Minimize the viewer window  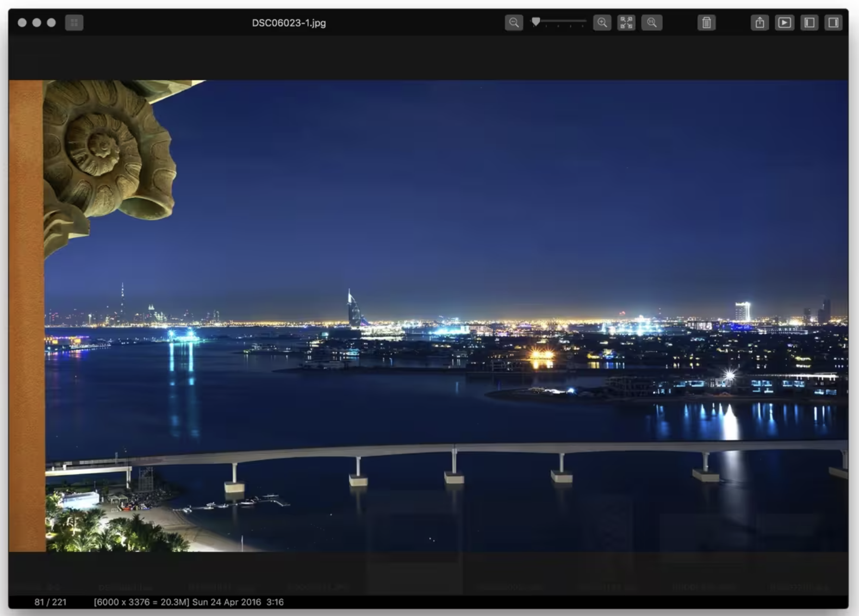pos(36,23)
